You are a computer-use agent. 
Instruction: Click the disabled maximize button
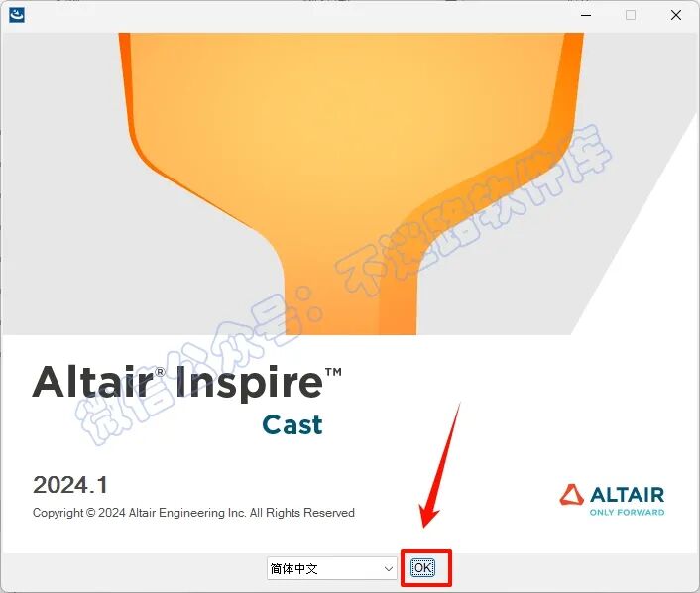point(631,15)
